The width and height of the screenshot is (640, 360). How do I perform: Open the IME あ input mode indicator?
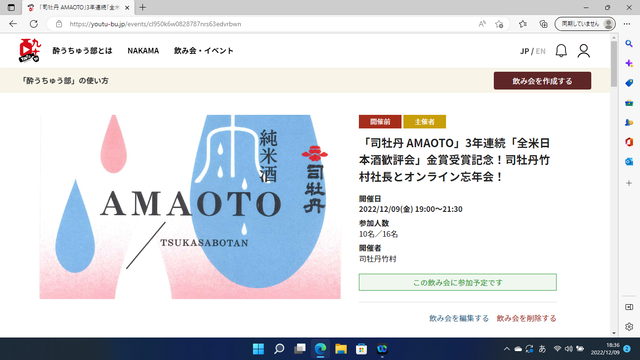click(x=542, y=349)
